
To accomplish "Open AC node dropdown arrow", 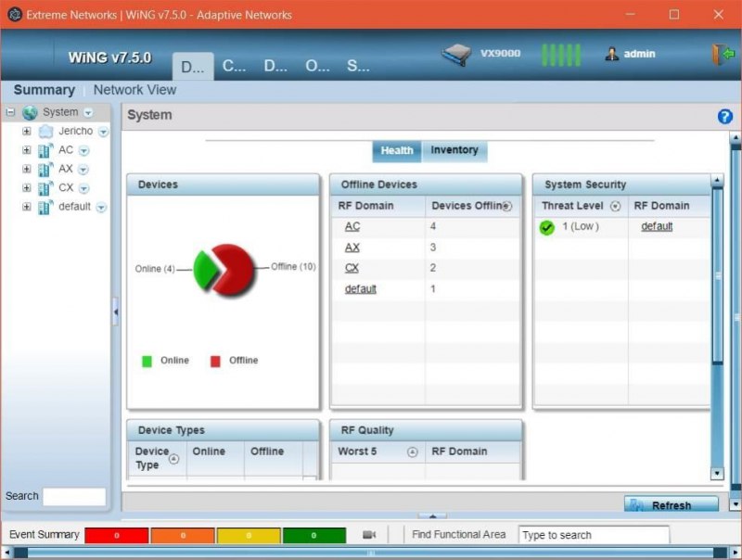I will 83,151.
